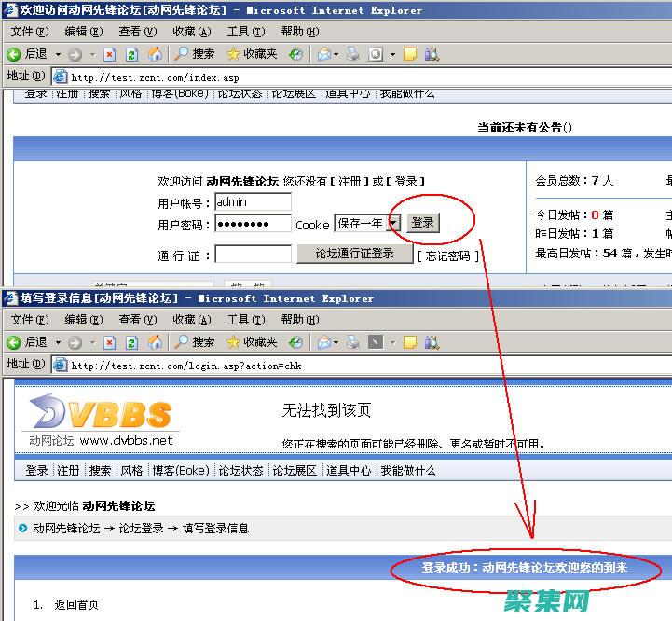Click Home icon in top browser toolbar
The height and width of the screenshot is (621, 672).
point(156,54)
